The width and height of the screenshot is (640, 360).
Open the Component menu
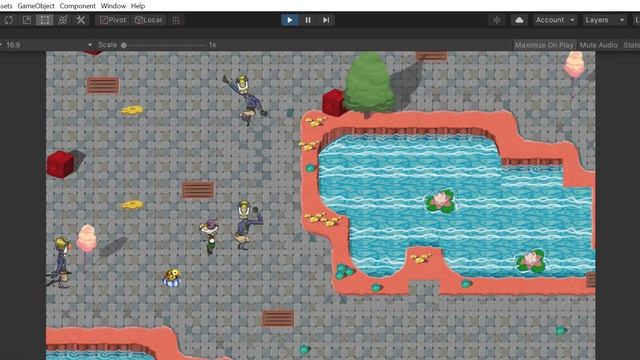click(x=78, y=6)
